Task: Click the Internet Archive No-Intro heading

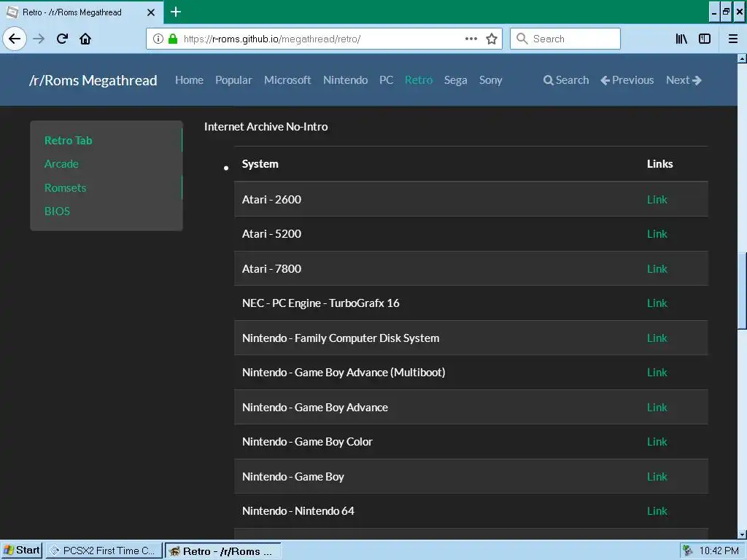Action: [x=266, y=127]
